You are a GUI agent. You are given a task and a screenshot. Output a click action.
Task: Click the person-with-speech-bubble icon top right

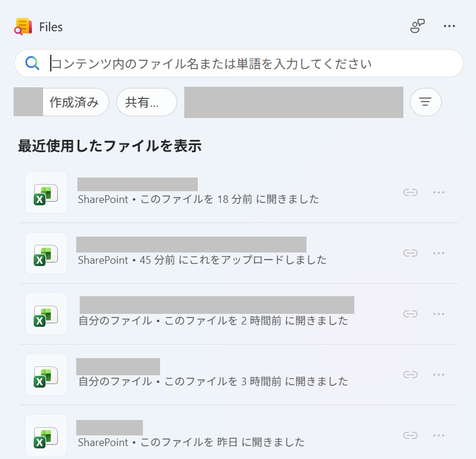click(x=418, y=26)
